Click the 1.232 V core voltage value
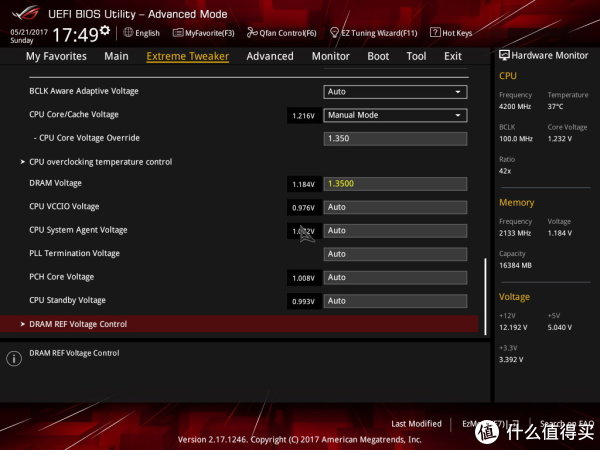Image resolution: width=600 pixels, height=450 pixels. [x=560, y=139]
